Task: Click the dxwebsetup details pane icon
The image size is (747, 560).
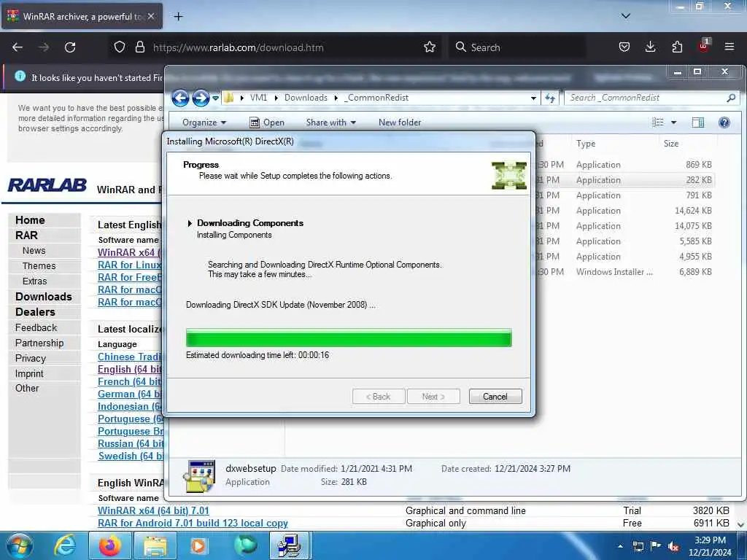Action: click(199, 475)
